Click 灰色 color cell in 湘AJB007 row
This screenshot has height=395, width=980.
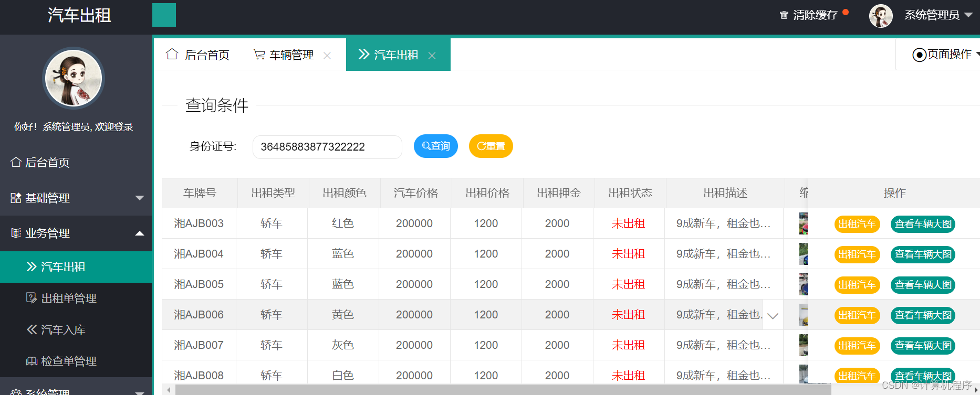pos(343,345)
